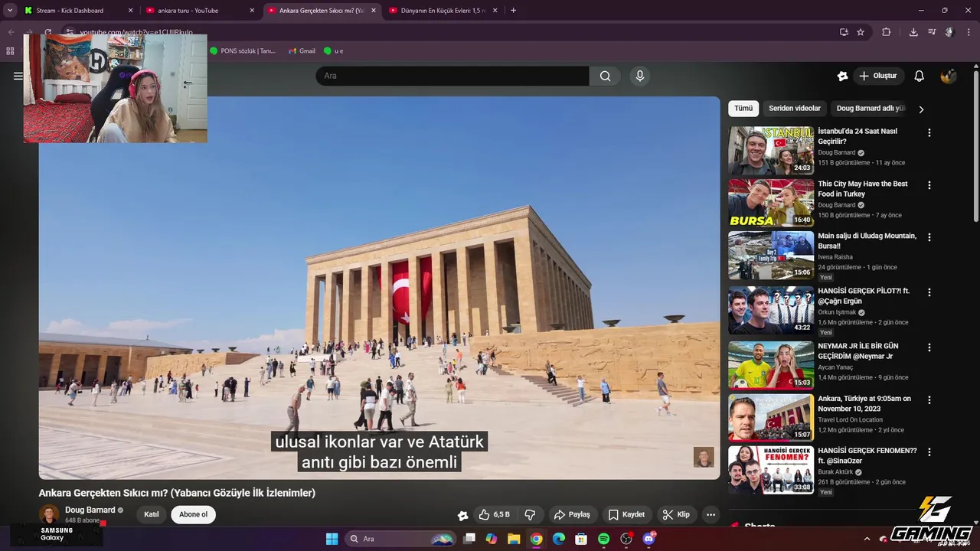980x551 pixels.
Task: Click the sparkle icon beside Oluştur
Action: (x=842, y=76)
